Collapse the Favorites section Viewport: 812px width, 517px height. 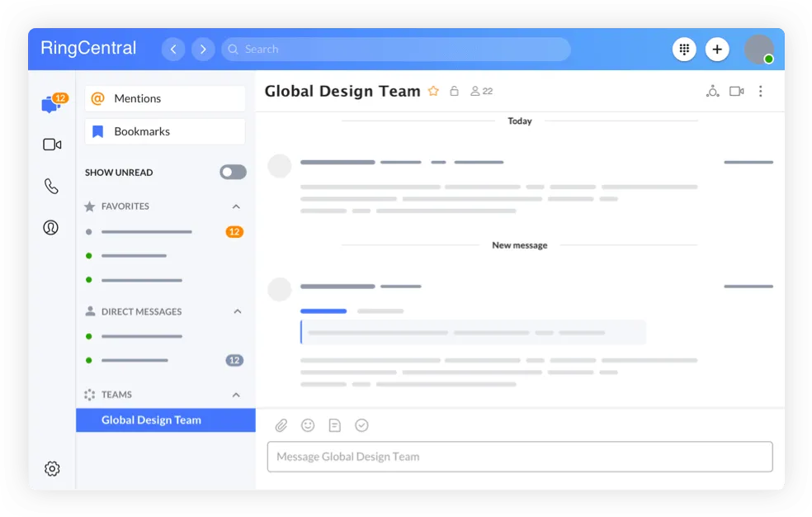236,206
